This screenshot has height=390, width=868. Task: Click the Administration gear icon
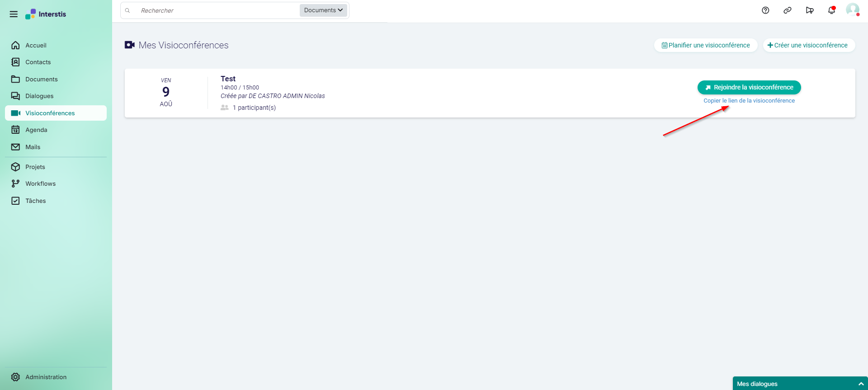[15, 377]
